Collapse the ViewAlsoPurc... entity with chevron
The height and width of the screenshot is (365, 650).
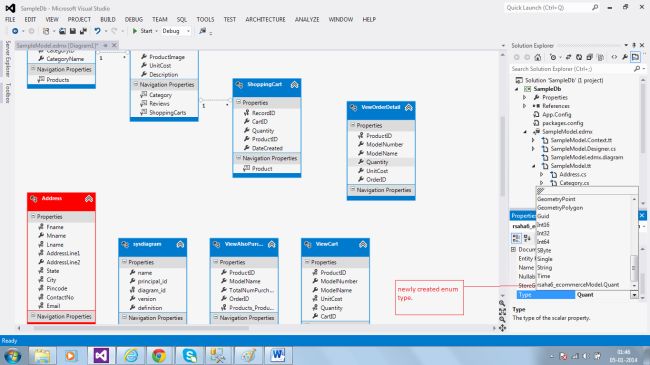pos(272,244)
